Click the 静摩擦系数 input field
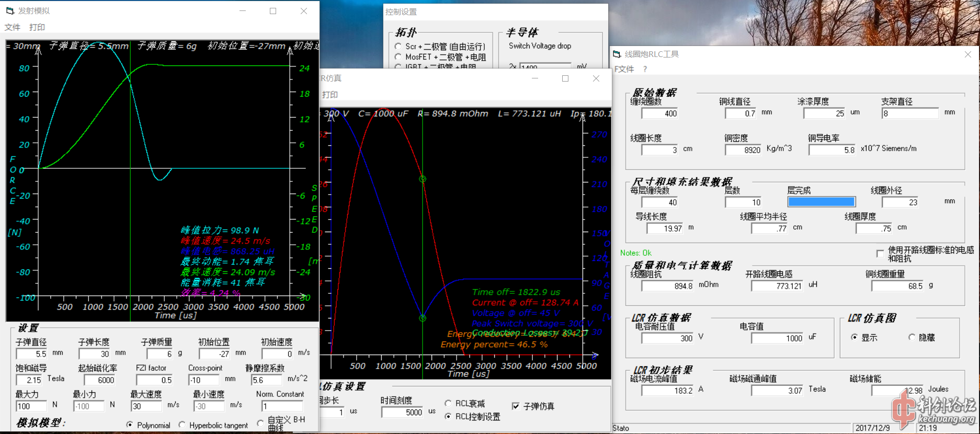 pos(267,380)
